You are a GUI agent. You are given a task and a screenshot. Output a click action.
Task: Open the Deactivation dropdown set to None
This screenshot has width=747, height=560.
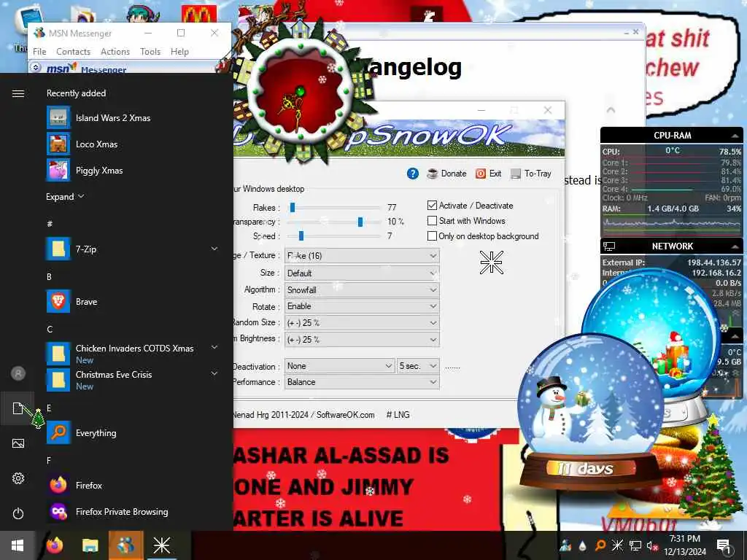point(340,366)
